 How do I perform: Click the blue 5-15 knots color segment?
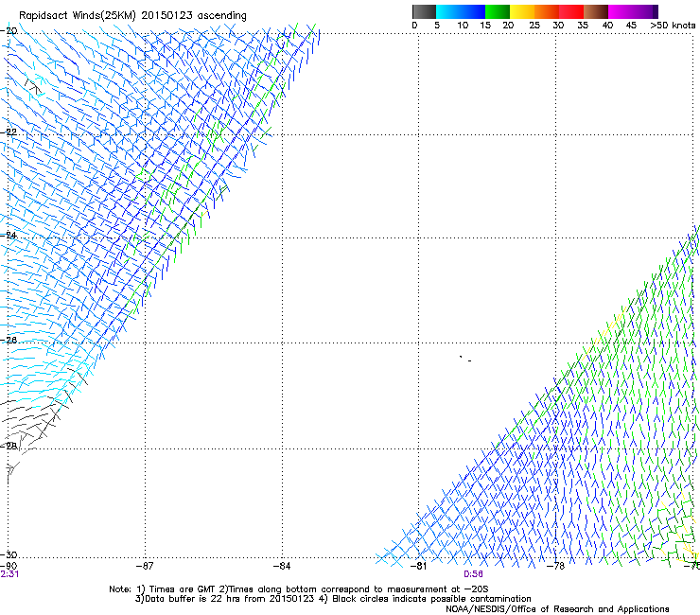pos(461,11)
